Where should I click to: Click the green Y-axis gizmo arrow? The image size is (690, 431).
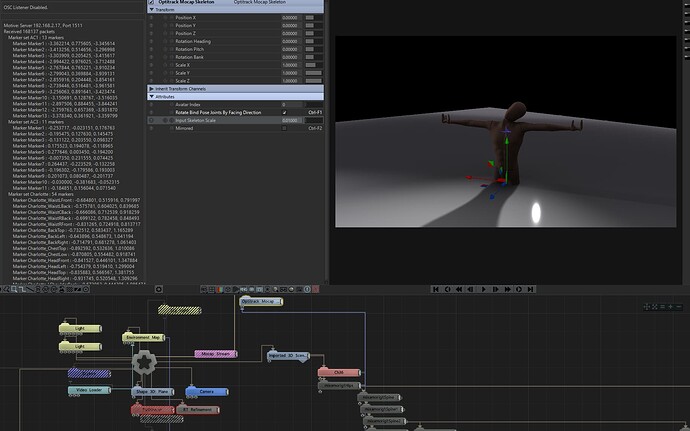coord(506,142)
